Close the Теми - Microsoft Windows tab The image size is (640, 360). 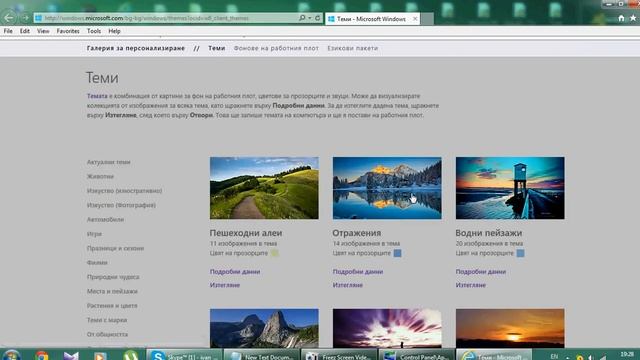coord(415,19)
